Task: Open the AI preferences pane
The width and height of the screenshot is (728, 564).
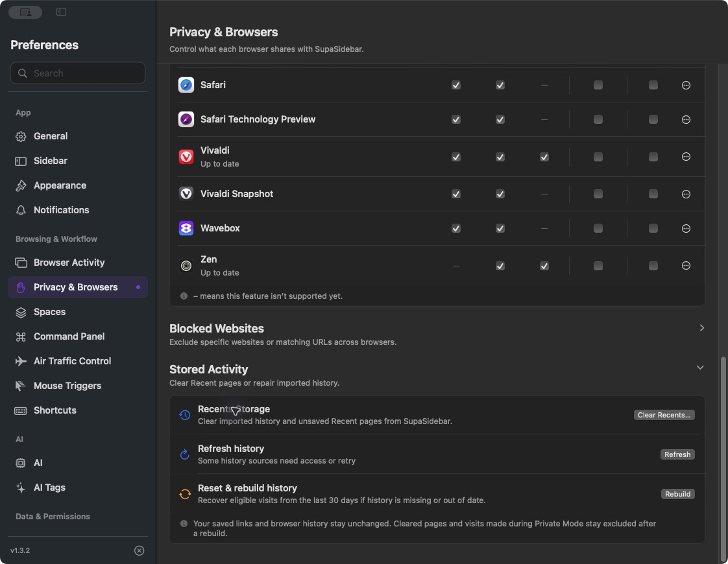Action: [x=77, y=463]
